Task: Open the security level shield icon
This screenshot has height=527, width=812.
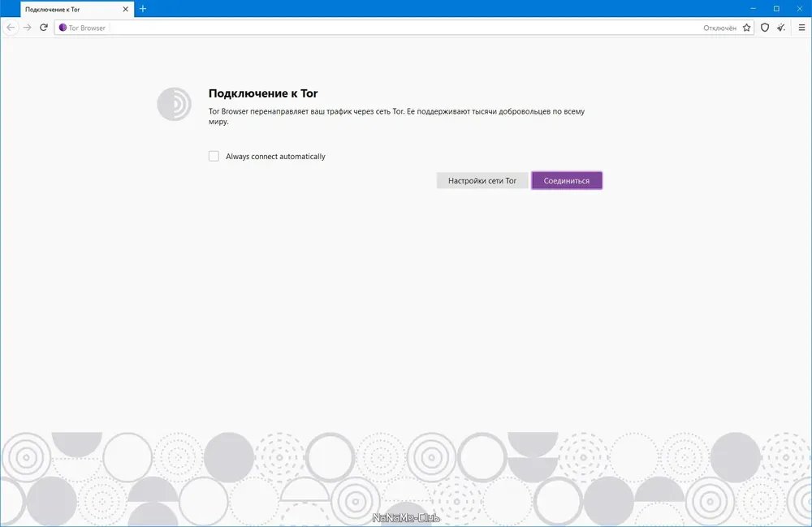Action: [764, 28]
